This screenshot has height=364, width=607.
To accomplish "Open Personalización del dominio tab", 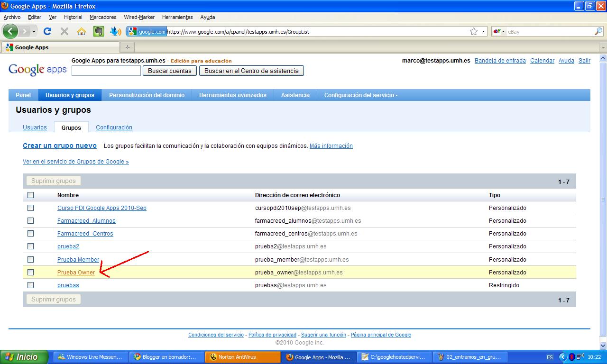I will pos(147,95).
